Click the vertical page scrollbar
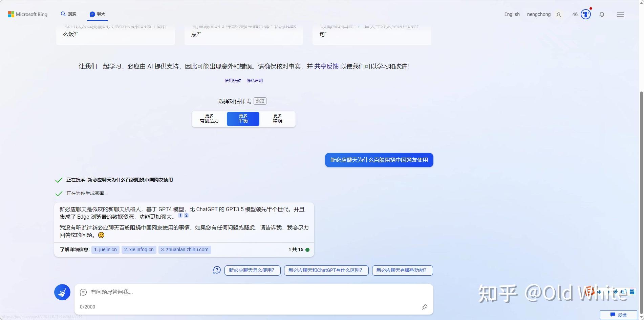The width and height of the screenshot is (644, 320). tap(641, 203)
